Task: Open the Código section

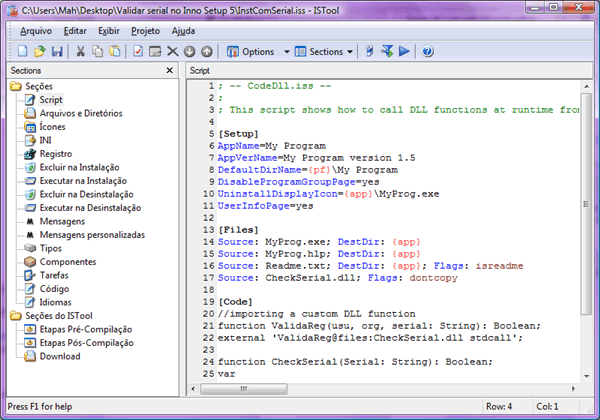Action: pos(54,289)
